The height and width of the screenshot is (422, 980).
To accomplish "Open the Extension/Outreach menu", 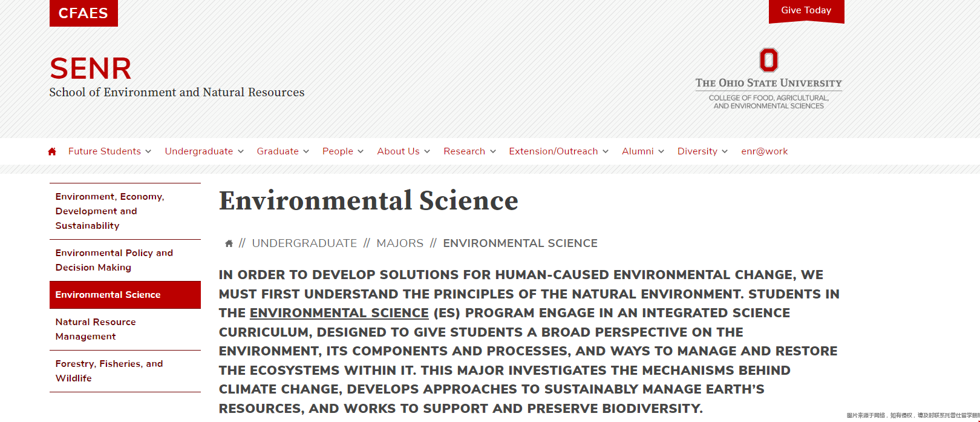I will tap(558, 151).
